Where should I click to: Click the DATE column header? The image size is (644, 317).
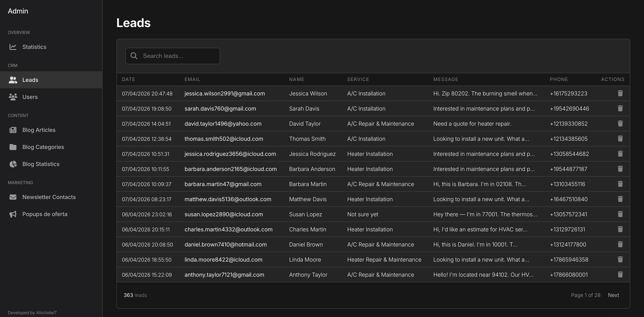pyautogui.click(x=128, y=79)
